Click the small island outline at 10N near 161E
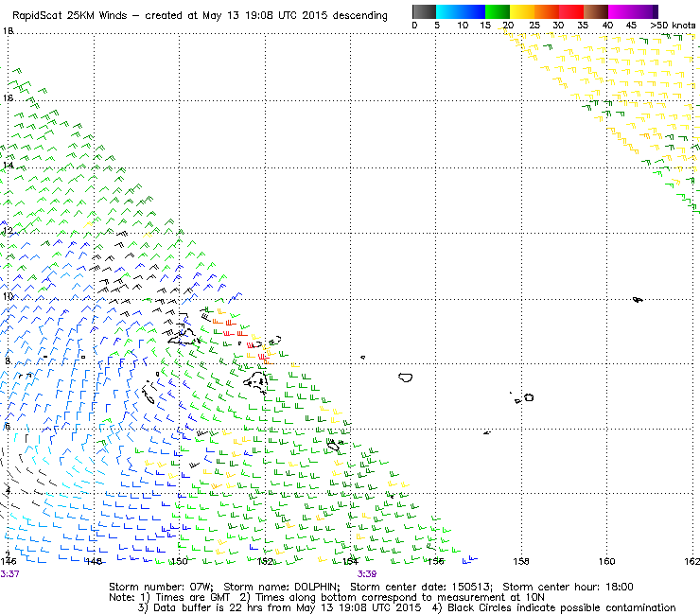Viewport: 700px width, 615px height. (x=638, y=299)
